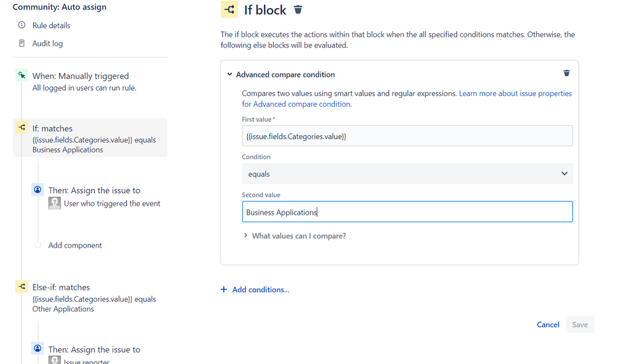This screenshot has height=364, width=635.
Task: Click the Else-if branch icon
Action: (22, 286)
